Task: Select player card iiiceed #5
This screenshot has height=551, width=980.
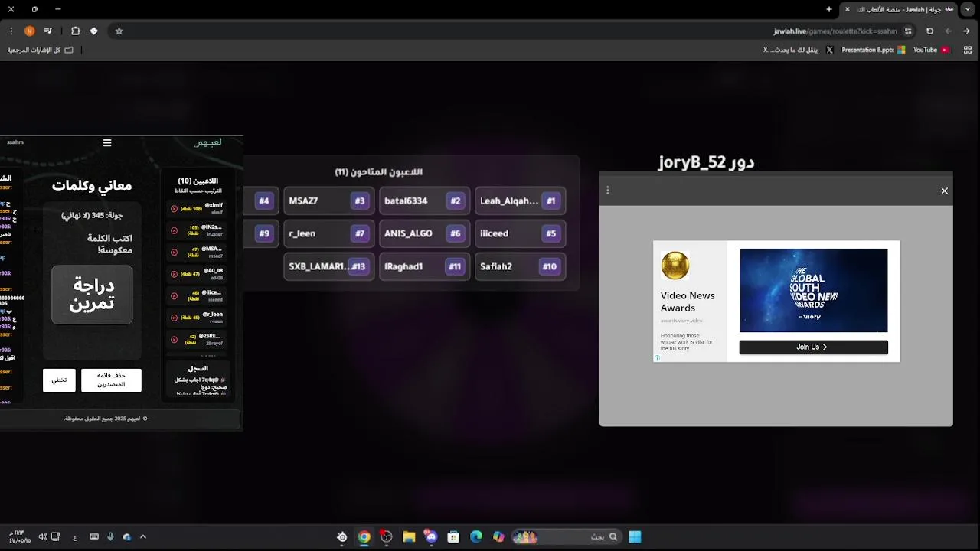Action: [520, 233]
